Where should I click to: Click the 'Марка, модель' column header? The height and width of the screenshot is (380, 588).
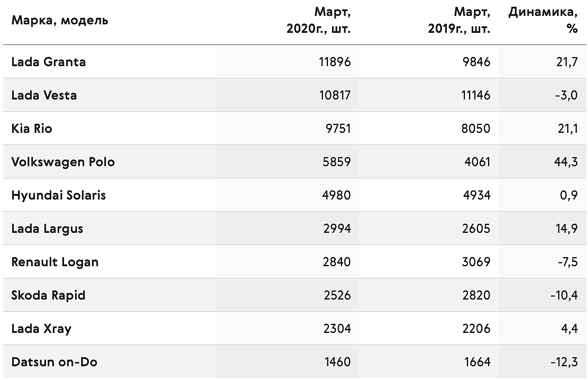(60, 20)
